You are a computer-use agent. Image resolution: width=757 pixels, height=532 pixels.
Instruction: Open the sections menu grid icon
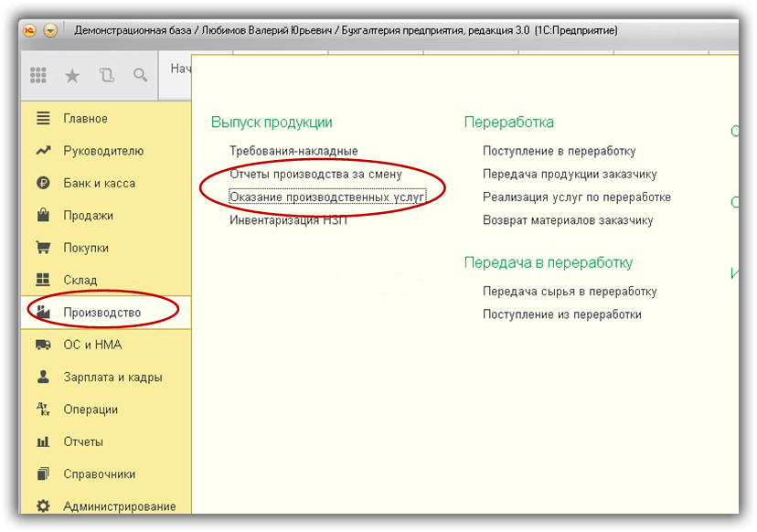38,75
